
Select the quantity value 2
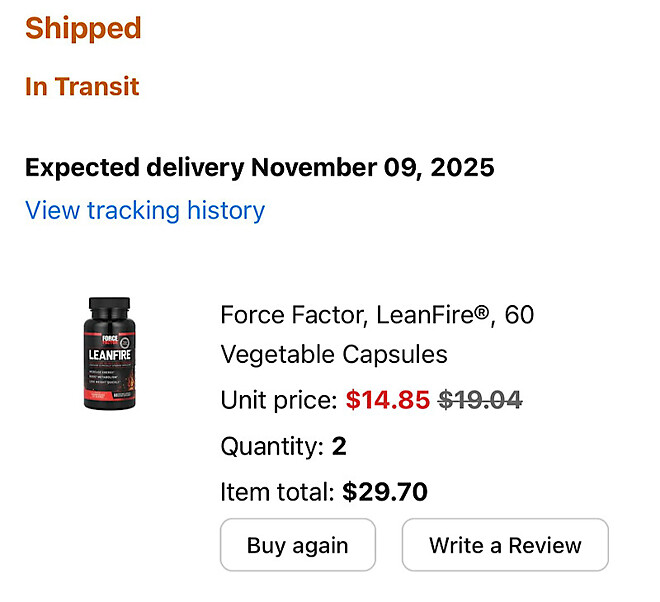coord(339,446)
